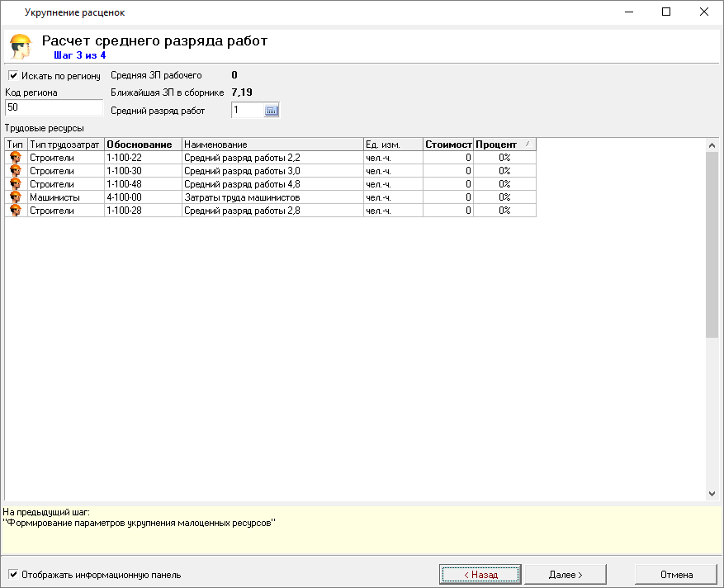Click worker icon in row 1-100-22

(15, 158)
